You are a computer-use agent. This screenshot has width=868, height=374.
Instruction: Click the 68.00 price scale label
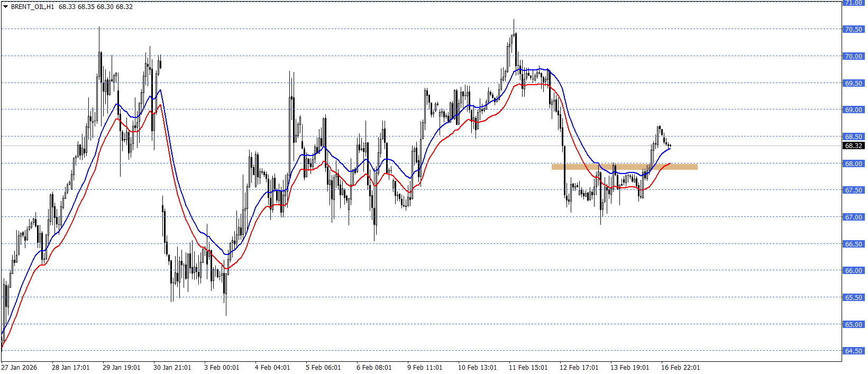point(853,163)
